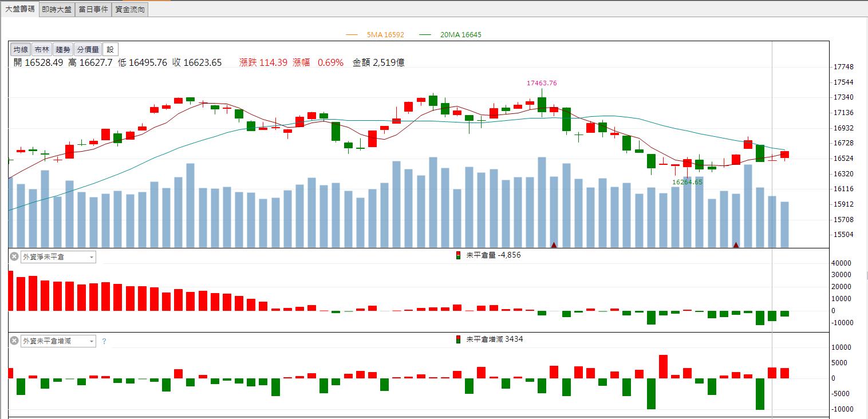The width and height of the screenshot is (868, 419).
Task: Click the 17463.76 high price label
Action: [x=542, y=83]
